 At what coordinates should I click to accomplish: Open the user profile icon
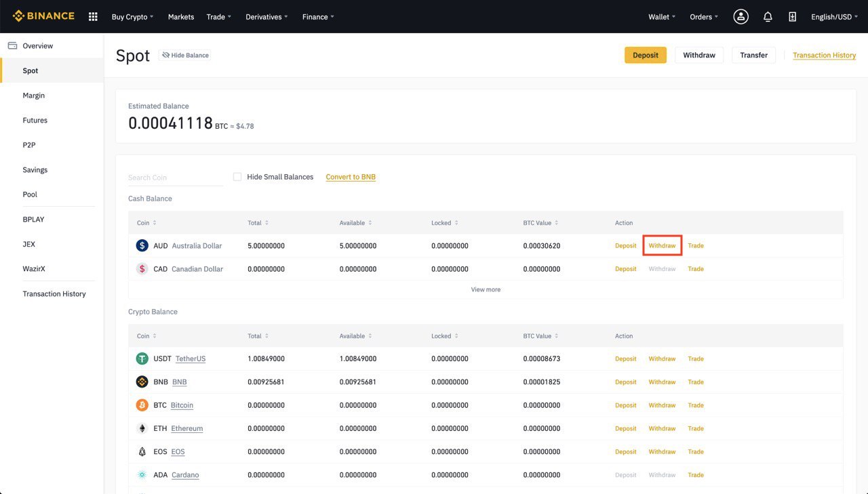click(741, 17)
